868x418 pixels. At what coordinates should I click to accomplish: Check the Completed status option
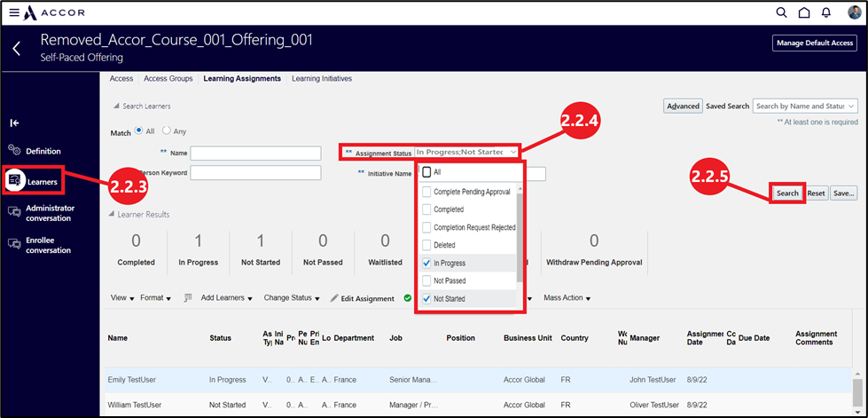coord(426,209)
